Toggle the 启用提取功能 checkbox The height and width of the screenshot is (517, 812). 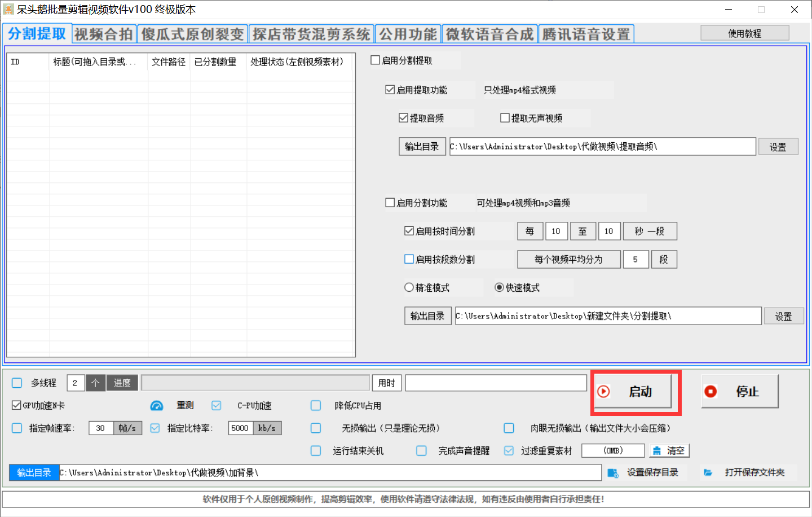pyautogui.click(x=390, y=89)
